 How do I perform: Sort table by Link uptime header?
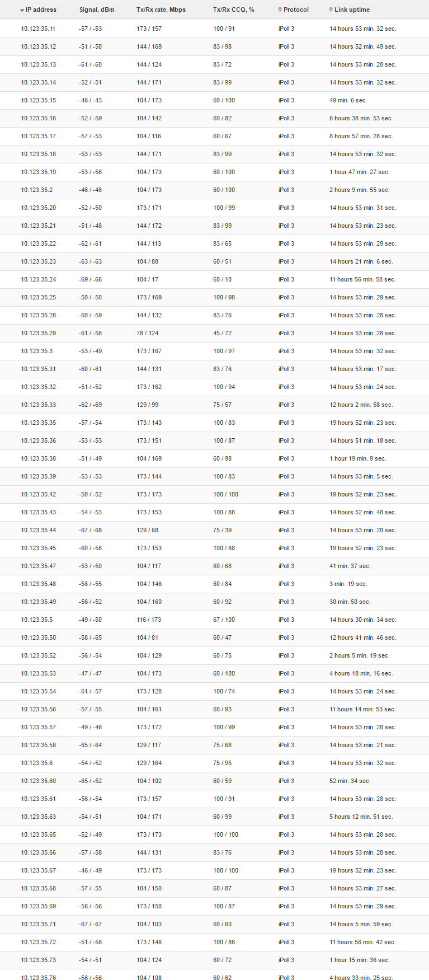tap(352, 10)
